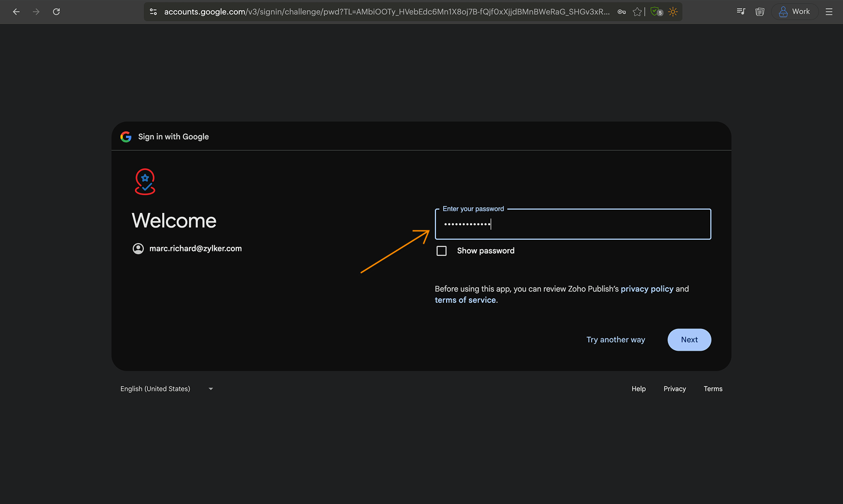Open the browser hamburger menu
This screenshot has height=504, width=843.
pyautogui.click(x=829, y=12)
